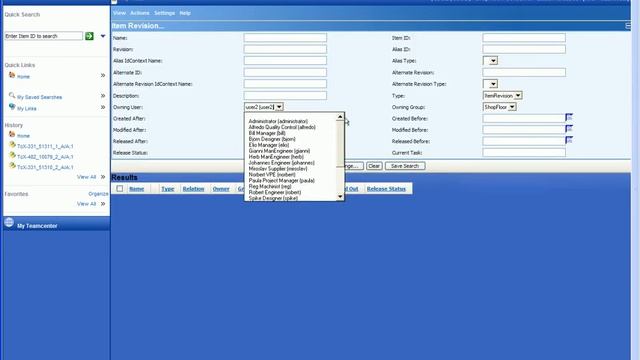
Task: Click the Home icon under History
Action: click(x=12, y=134)
